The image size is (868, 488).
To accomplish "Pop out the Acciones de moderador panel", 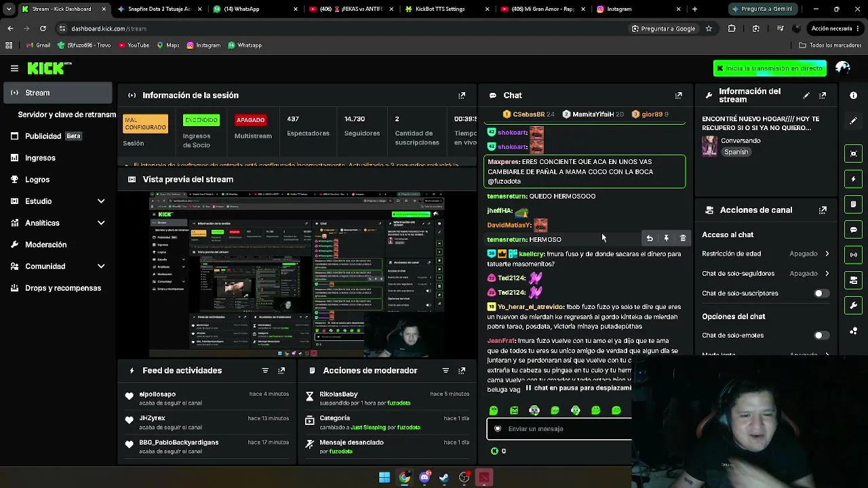I will point(462,371).
